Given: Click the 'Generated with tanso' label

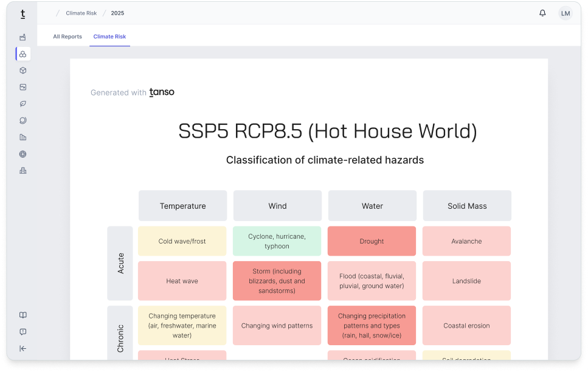Looking at the screenshot, I should [x=133, y=93].
